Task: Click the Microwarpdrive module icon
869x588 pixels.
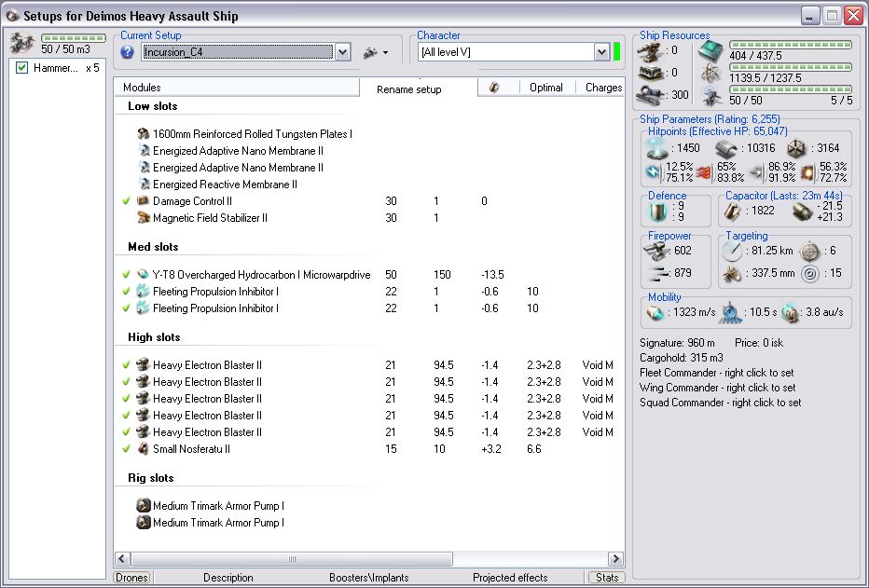Action: coord(144,275)
